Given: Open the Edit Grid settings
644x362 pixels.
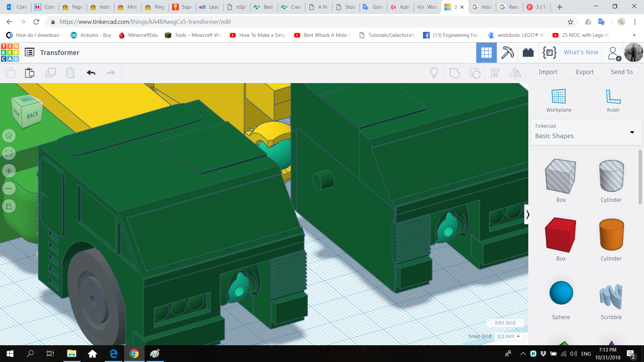Looking at the screenshot, I should click(505, 323).
